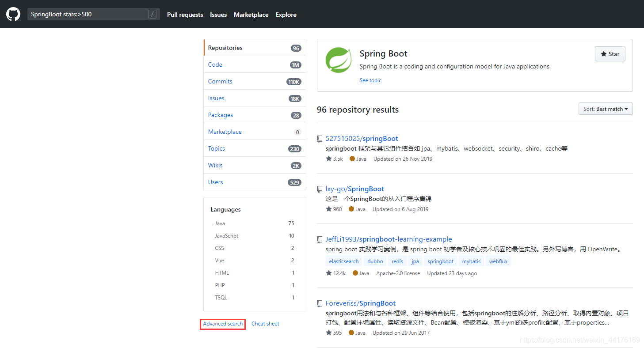Click the redis topic tag
This screenshot has width=644, height=348.
397,261
